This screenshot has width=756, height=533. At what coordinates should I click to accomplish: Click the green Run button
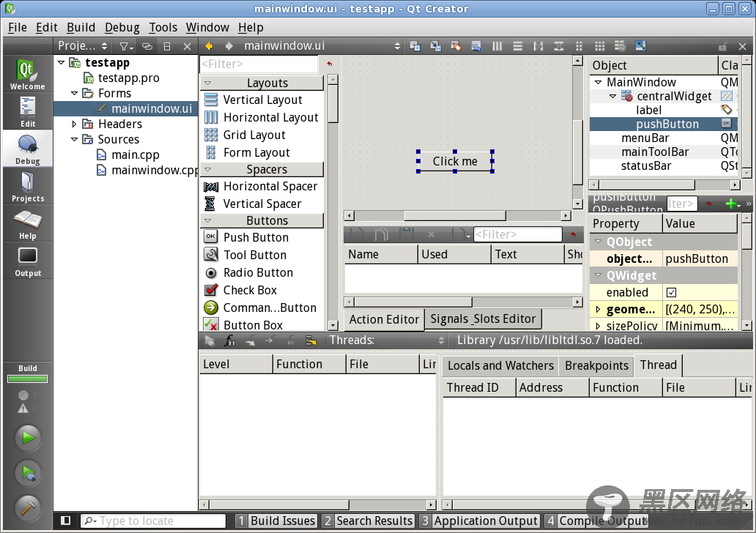point(28,438)
